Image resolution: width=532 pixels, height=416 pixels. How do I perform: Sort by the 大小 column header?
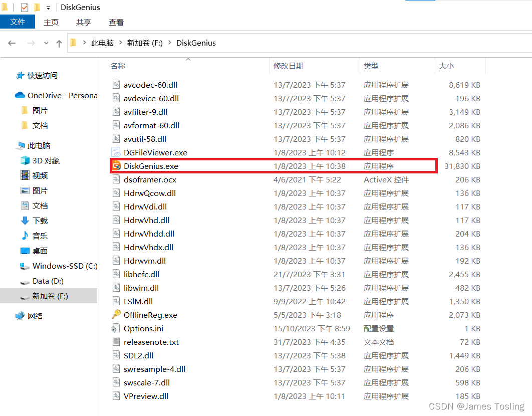tap(446, 66)
